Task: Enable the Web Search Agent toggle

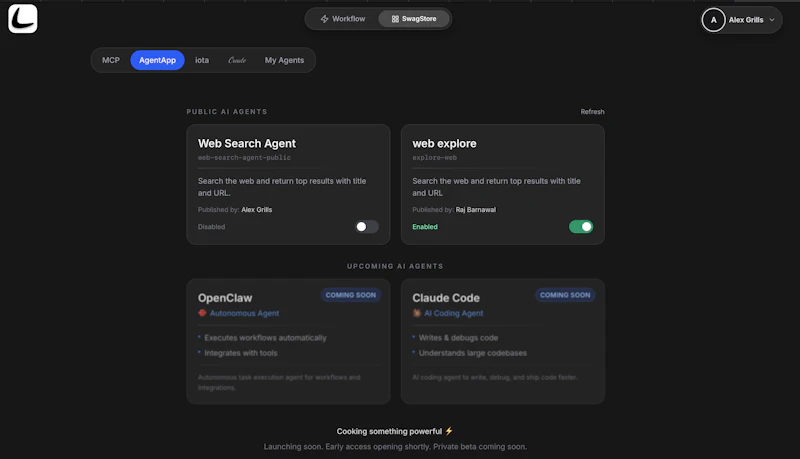Action: pos(367,226)
